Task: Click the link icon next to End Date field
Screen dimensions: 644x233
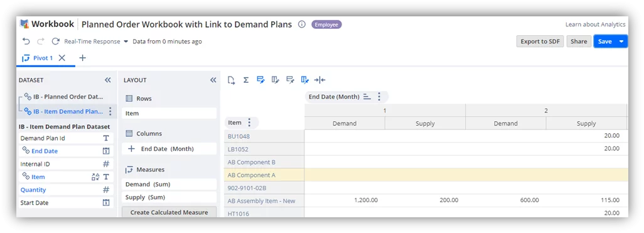Action: (x=26, y=151)
